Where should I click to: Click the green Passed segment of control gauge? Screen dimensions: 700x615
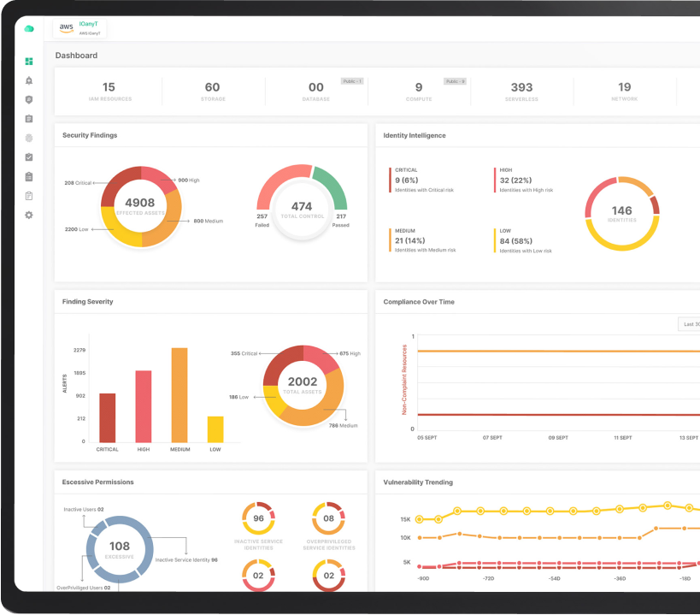[332, 187]
